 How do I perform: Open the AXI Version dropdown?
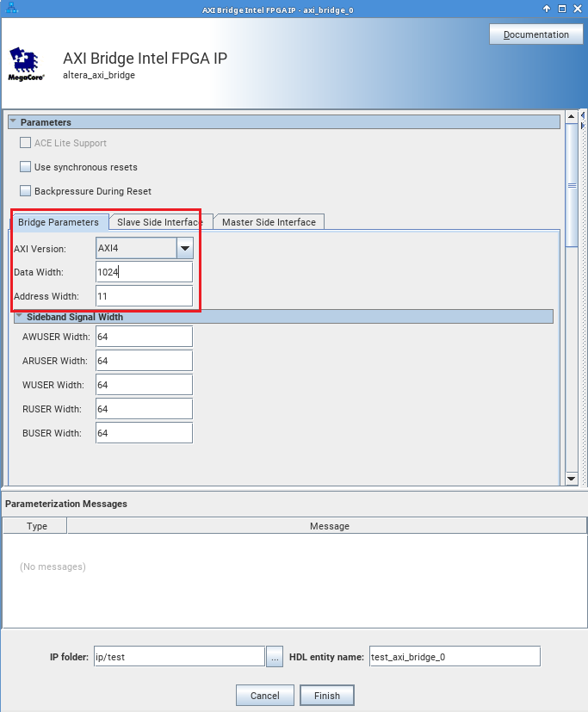tap(185, 249)
